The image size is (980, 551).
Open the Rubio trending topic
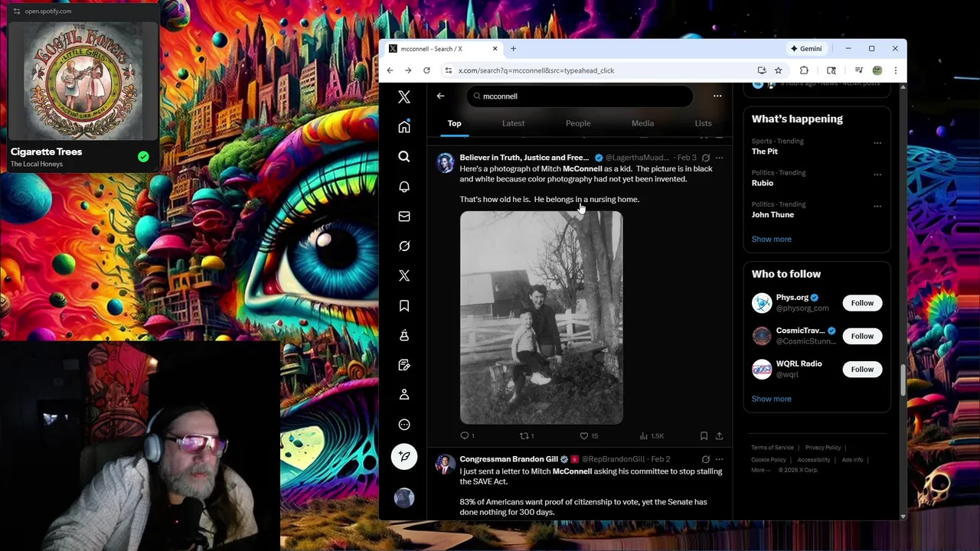pos(763,183)
